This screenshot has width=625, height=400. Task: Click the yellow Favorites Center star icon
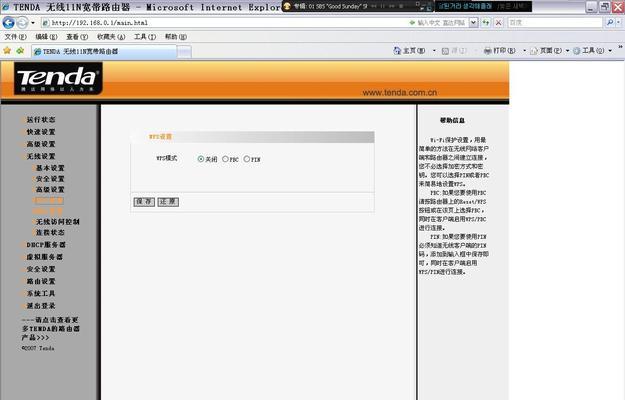(7, 51)
